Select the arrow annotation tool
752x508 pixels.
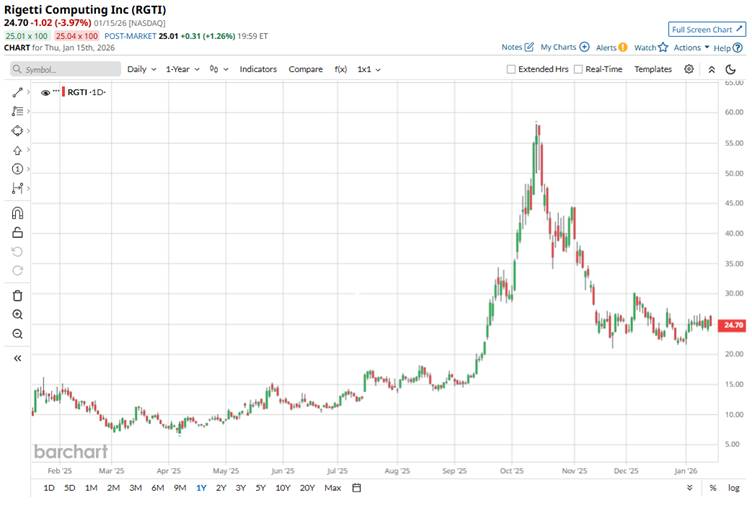(x=18, y=150)
